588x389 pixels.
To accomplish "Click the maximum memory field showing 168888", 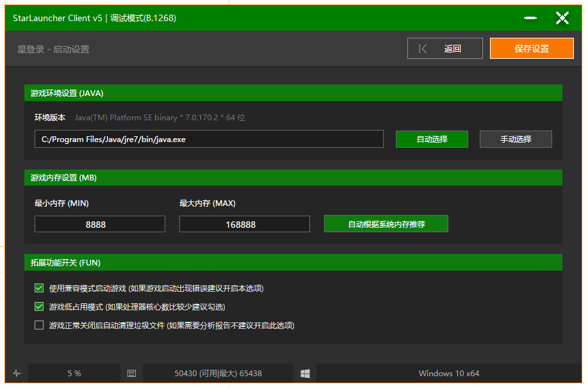I will coord(245,224).
